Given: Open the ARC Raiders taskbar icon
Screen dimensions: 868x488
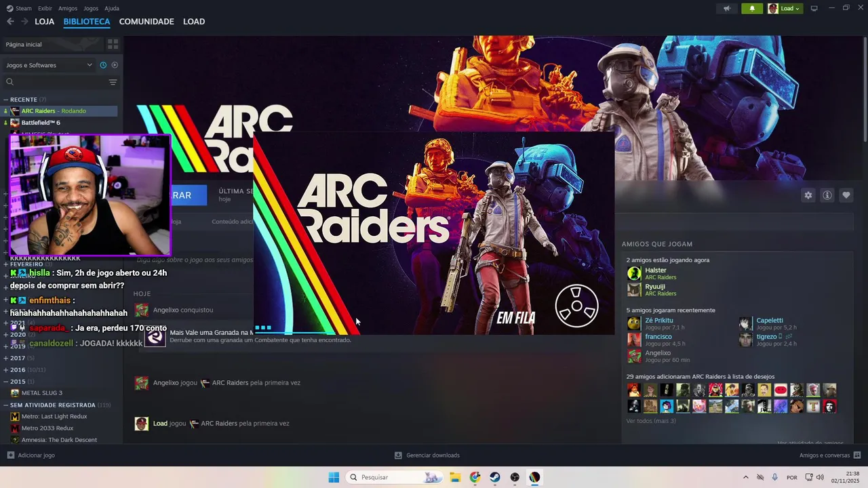Looking at the screenshot, I should [x=535, y=477].
